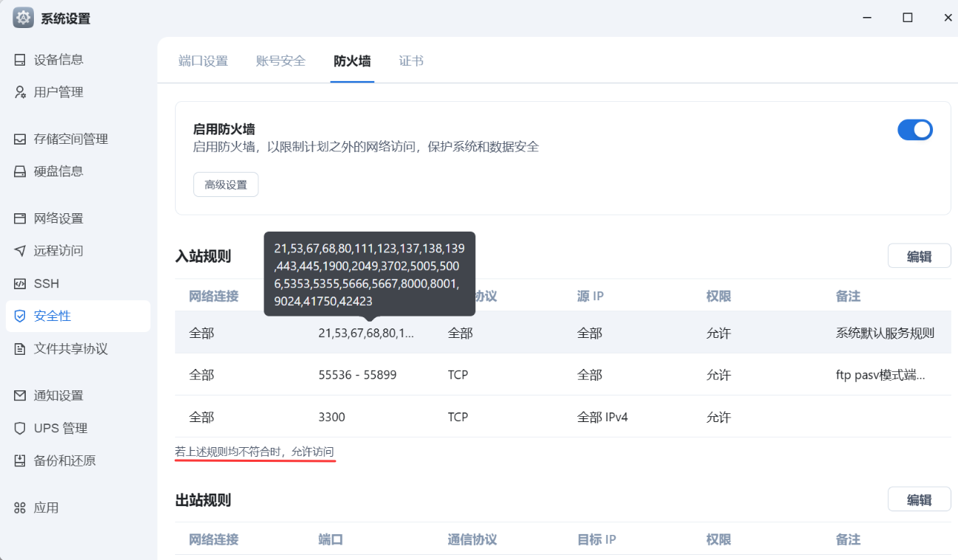Minimize the 系统设置 window

(867, 18)
